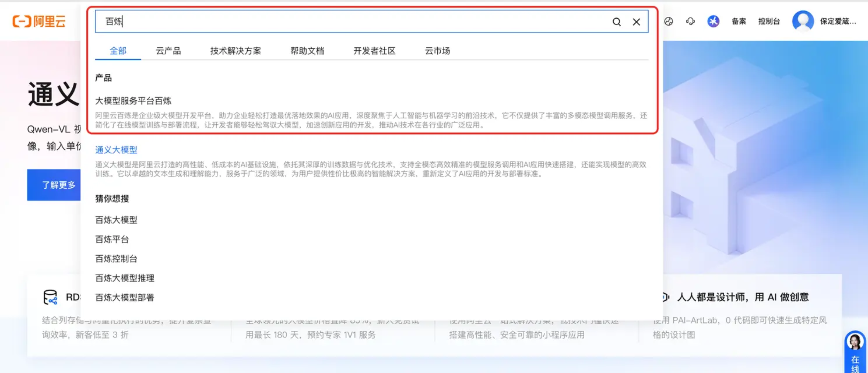
Task: Choose the 百炼控制台 suggestion
Action: 116,259
